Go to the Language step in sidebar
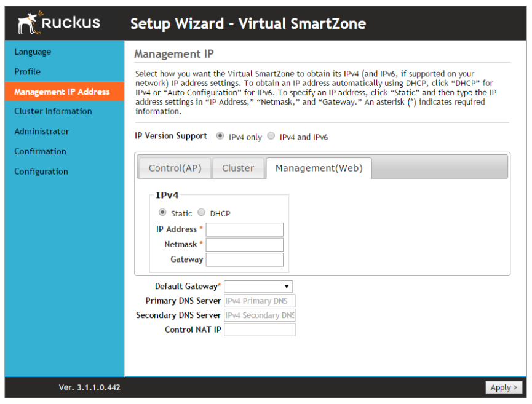Viewport: 532px width, 404px height. point(33,52)
